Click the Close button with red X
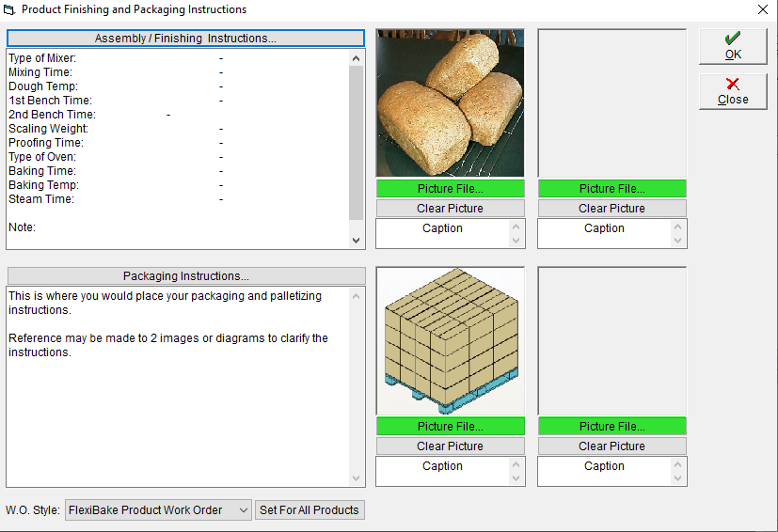 (733, 92)
